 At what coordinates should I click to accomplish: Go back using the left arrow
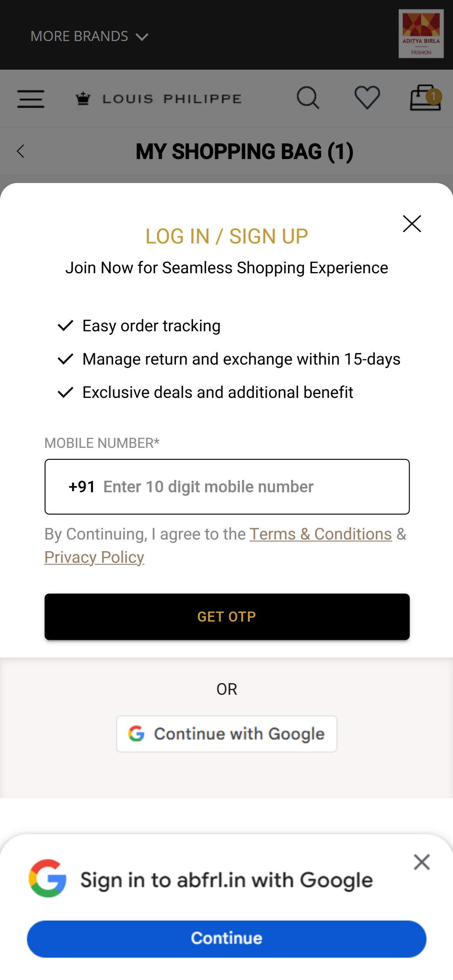click(21, 151)
